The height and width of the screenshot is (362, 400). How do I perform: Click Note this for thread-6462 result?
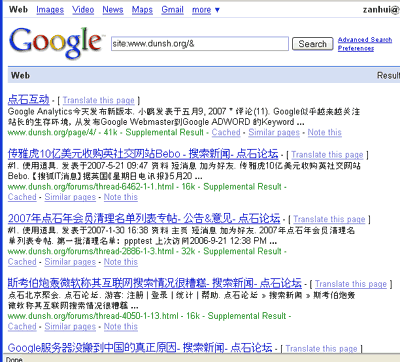121,197
